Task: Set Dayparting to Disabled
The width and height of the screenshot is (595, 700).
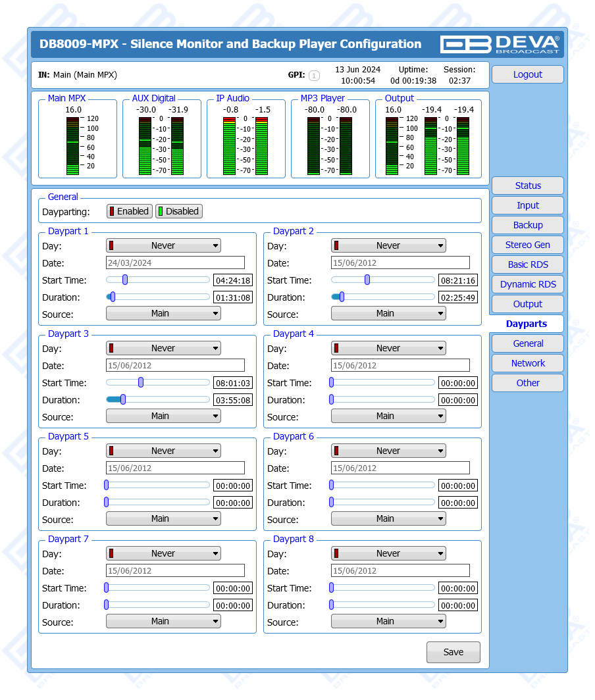Action: point(179,211)
